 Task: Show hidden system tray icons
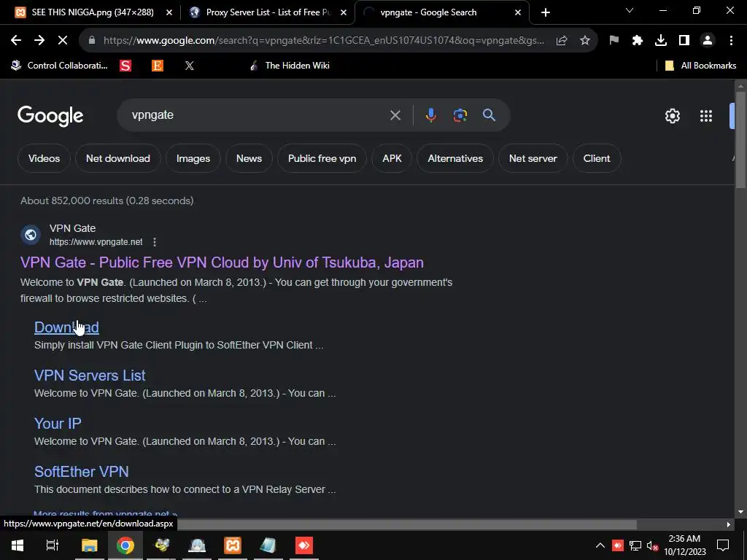point(600,545)
